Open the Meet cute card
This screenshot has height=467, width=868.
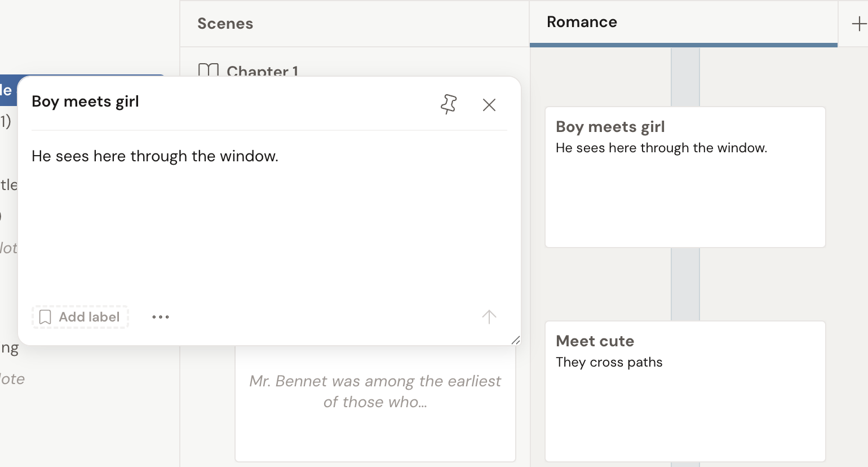pyautogui.click(x=685, y=391)
